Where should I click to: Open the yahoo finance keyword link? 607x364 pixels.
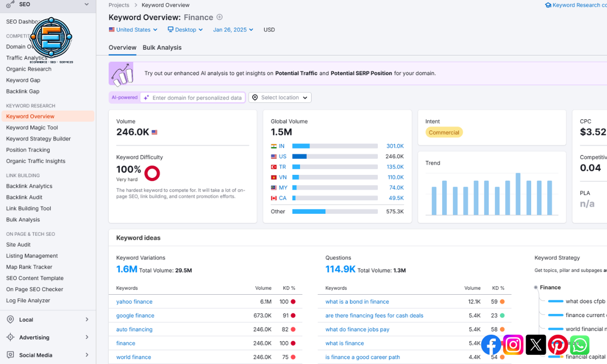point(134,301)
